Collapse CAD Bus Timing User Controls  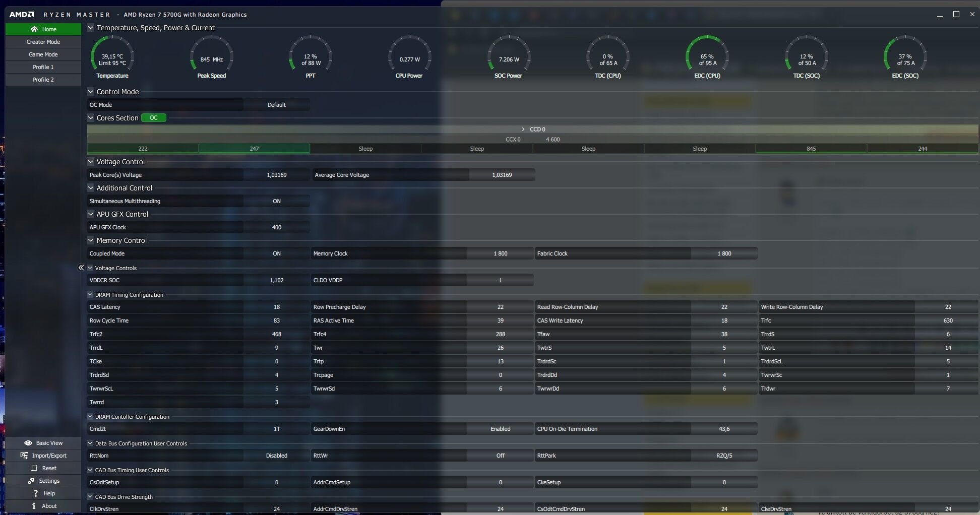(x=90, y=470)
